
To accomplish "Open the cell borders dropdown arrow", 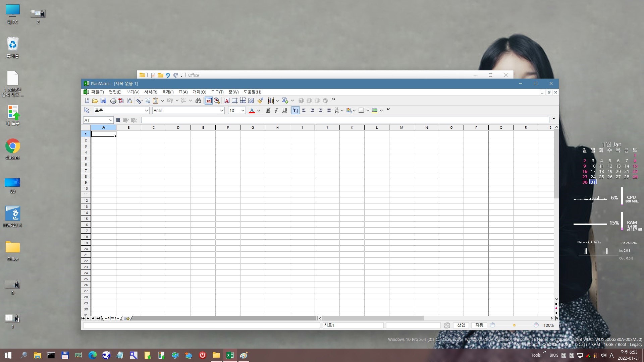I will pos(368,110).
